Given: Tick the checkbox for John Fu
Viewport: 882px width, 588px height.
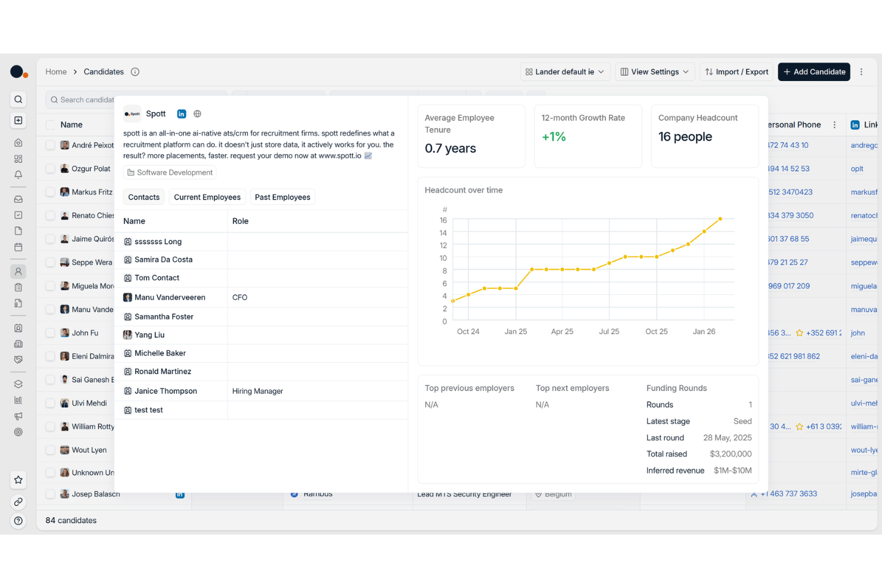Looking at the screenshot, I should [51, 333].
